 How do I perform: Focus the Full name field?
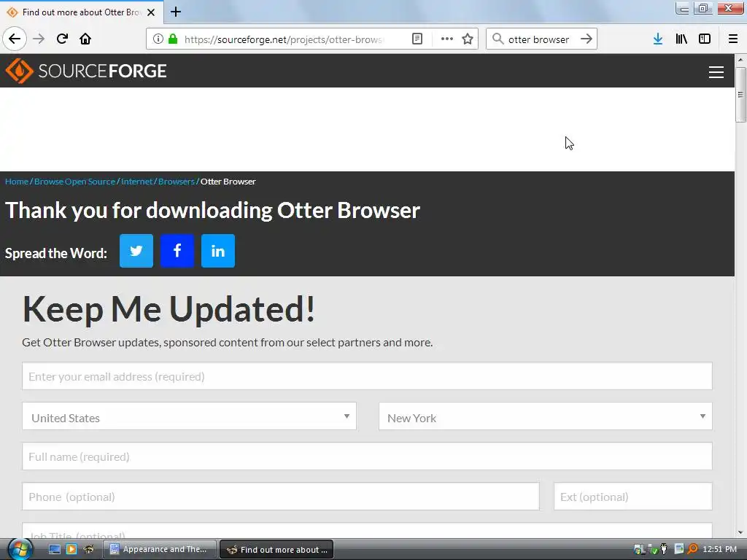368,456
